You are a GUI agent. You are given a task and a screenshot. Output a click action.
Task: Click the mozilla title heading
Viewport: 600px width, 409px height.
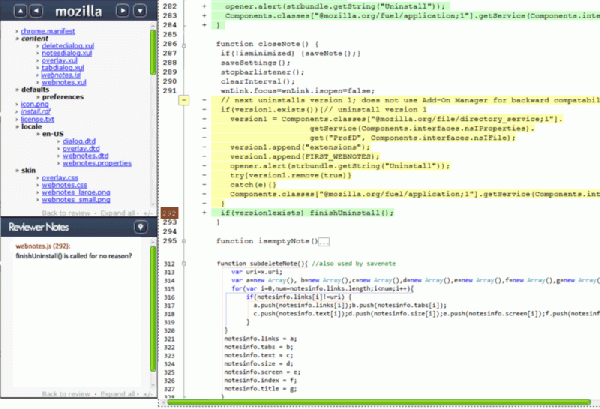[x=78, y=11]
